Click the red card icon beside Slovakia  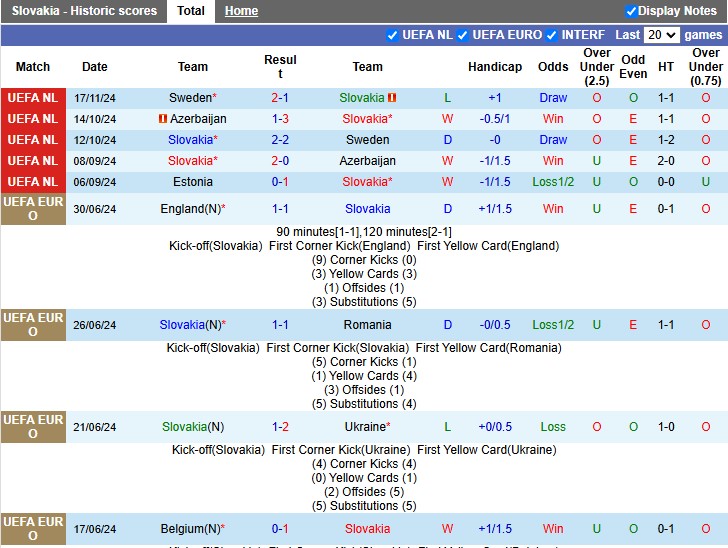click(x=393, y=98)
